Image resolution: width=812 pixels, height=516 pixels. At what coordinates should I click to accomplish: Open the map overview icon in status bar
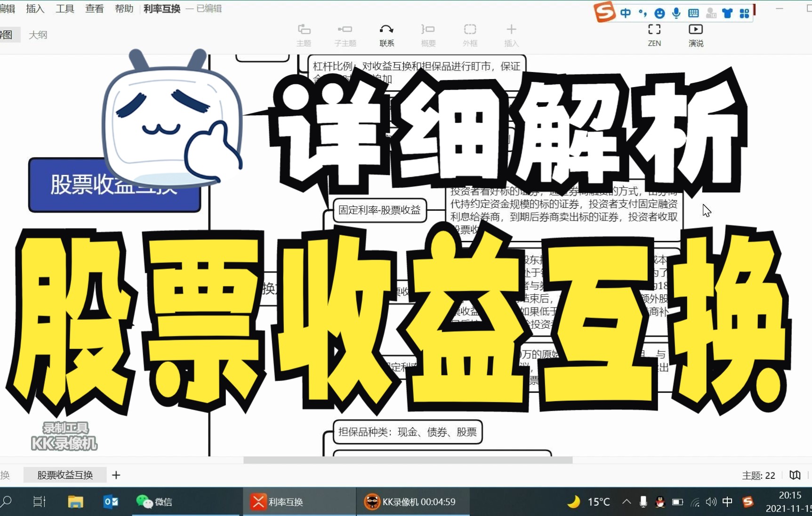click(795, 475)
